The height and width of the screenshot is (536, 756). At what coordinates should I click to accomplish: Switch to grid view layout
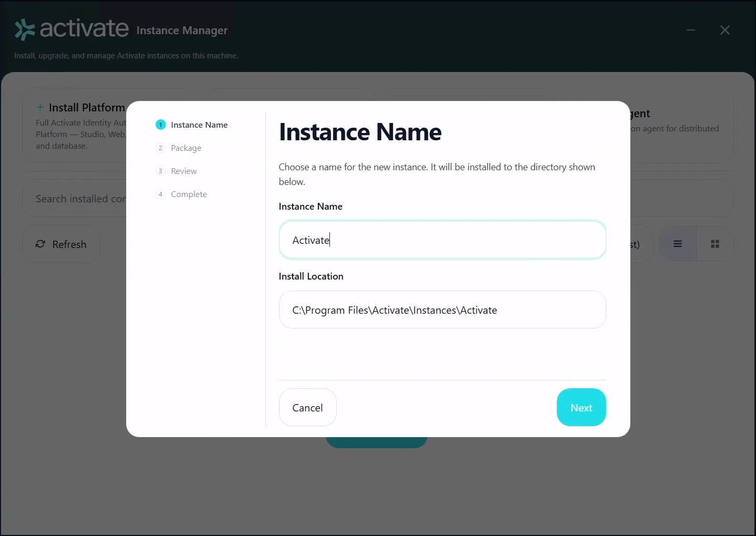coord(715,244)
